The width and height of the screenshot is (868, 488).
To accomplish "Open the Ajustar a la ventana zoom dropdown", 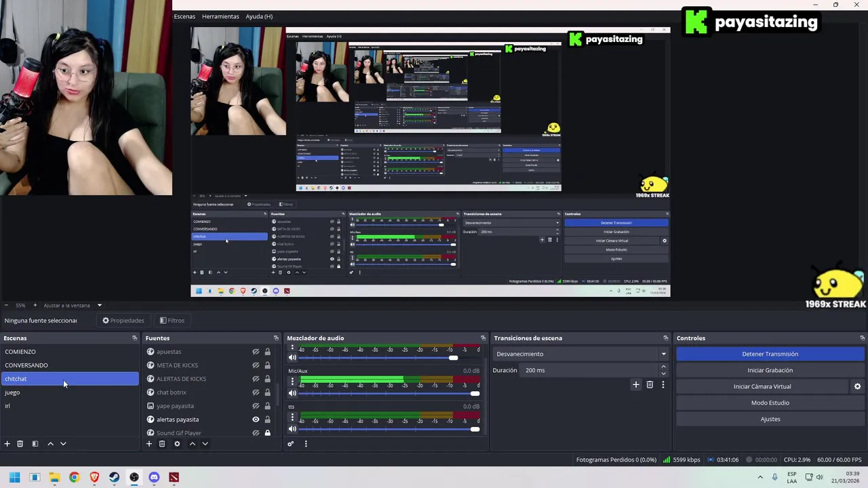I will click(72, 306).
